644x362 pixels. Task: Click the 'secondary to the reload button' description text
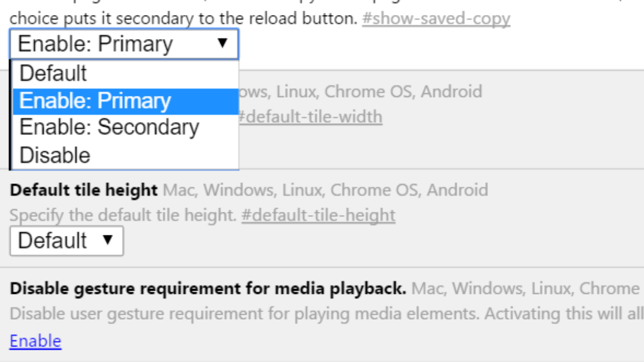click(x=184, y=19)
